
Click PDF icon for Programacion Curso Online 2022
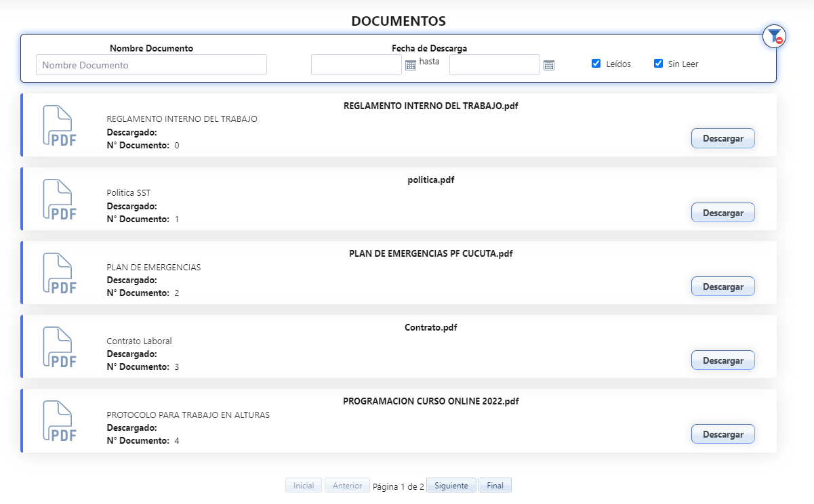tap(60, 421)
